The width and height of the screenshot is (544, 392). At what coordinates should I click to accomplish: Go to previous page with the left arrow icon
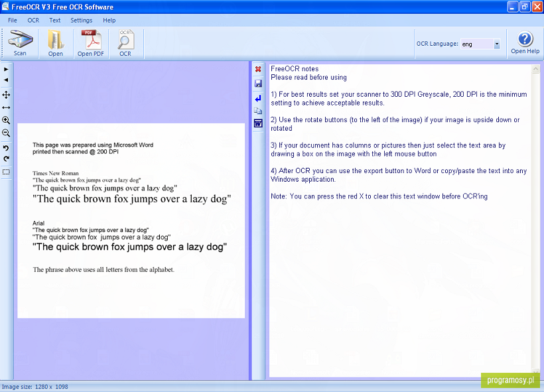(x=6, y=80)
